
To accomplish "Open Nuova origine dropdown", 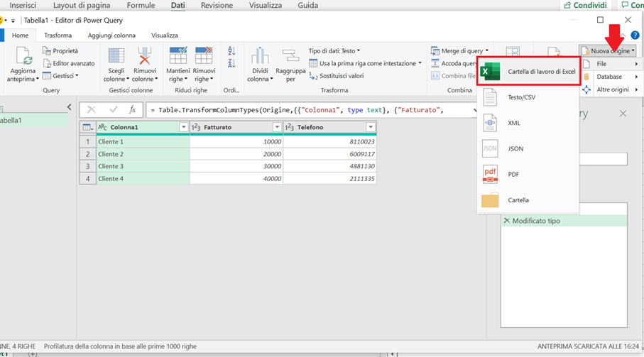I will [608, 51].
